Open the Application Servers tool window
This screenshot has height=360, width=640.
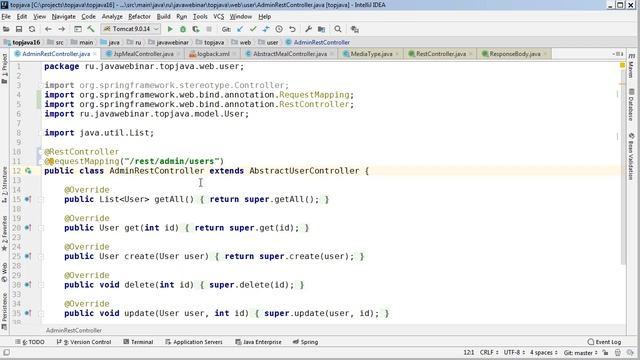tap(194, 342)
